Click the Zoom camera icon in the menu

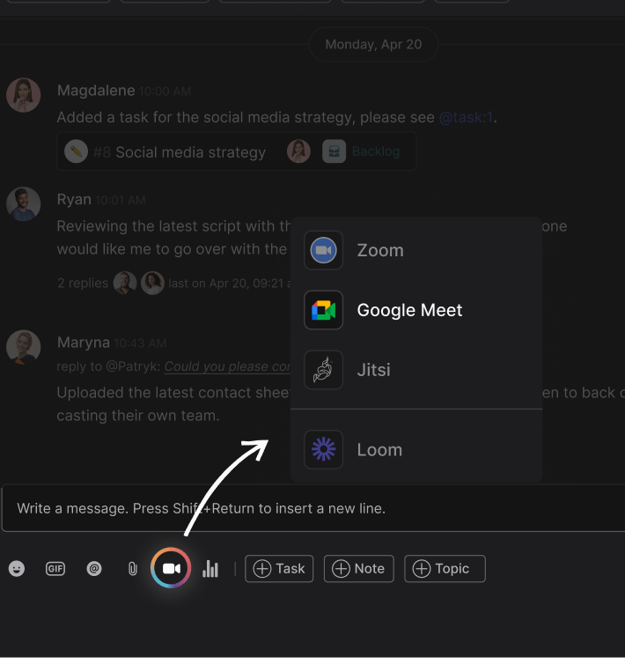pyautogui.click(x=323, y=250)
